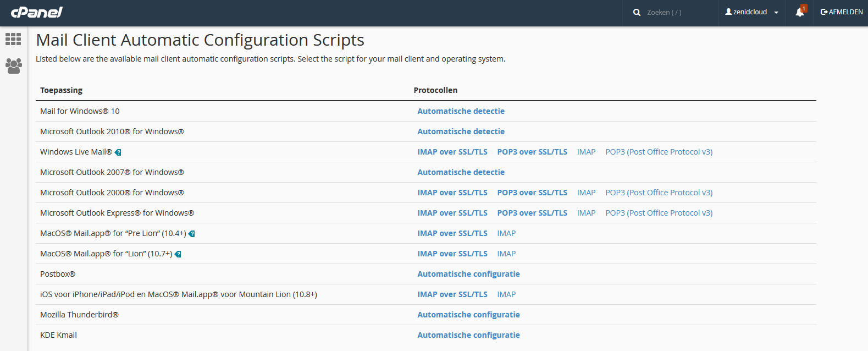The width and height of the screenshot is (868, 351).
Task: Click the Afmelden logout arrow icon
Action: [824, 12]
